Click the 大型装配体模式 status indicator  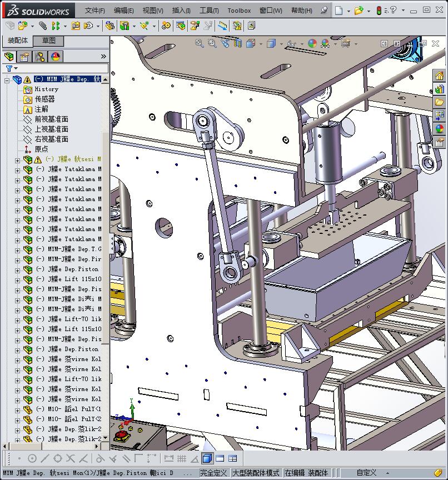256,473
